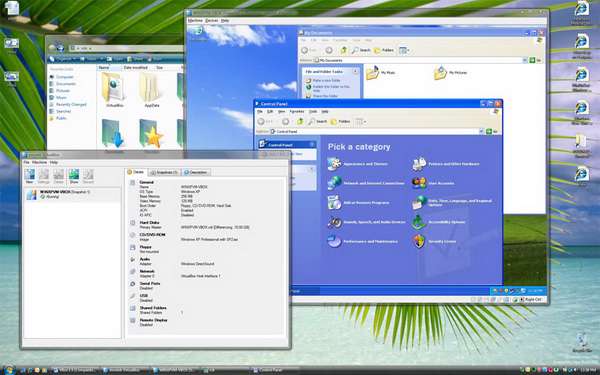Image resolution: width=600 pixels, height=375 pixels.
Task: Open the Devices menu of the VM window
Action: pyautogui.click(x=212, y=20)
